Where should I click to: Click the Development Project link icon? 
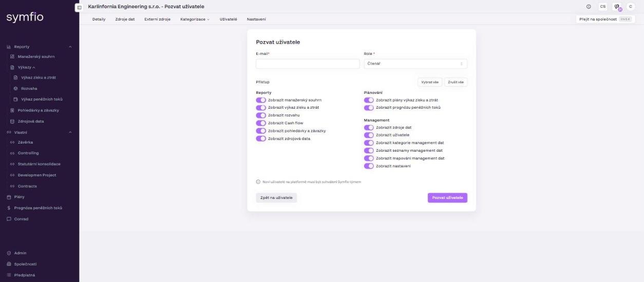tap(13, 175)
